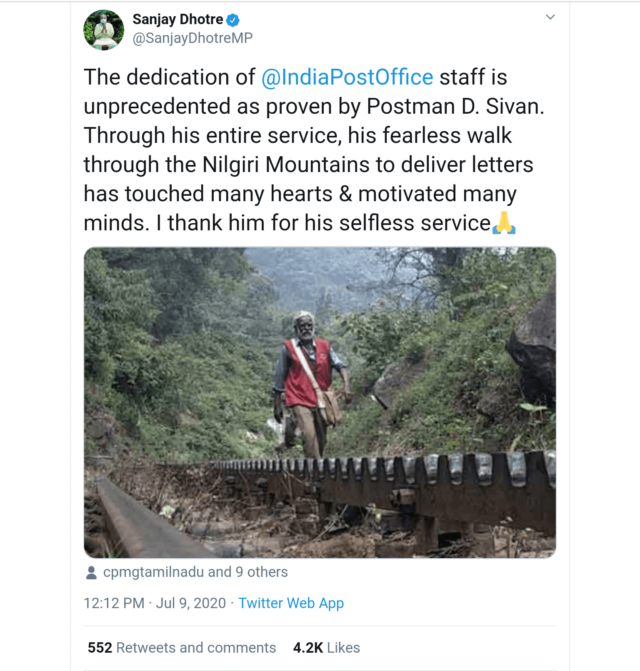Image resolution: width=640 pixels, height=671 pixels.
Task: Click the postman's red vest in the photo
Action: (x=300, y=375)
